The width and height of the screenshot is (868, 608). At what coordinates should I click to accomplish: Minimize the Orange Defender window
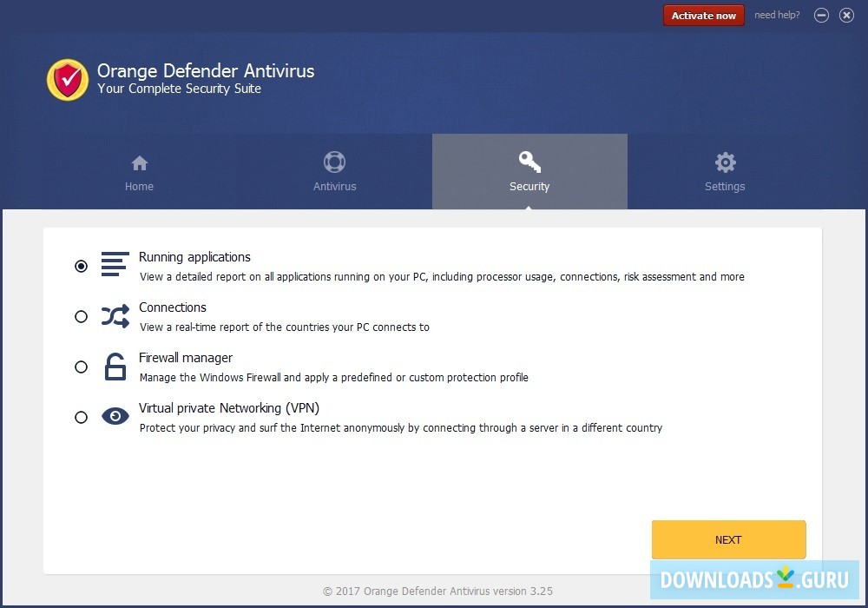821,16
